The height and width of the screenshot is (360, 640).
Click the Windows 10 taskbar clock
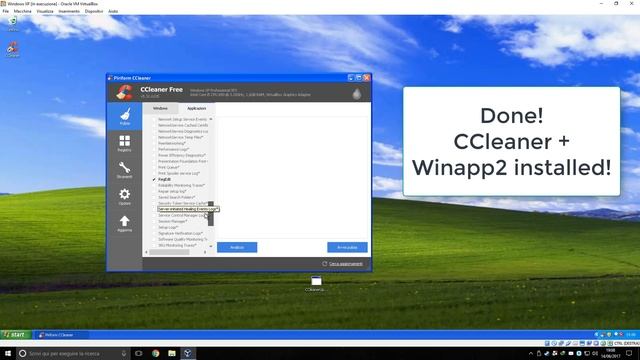[611, 353]
